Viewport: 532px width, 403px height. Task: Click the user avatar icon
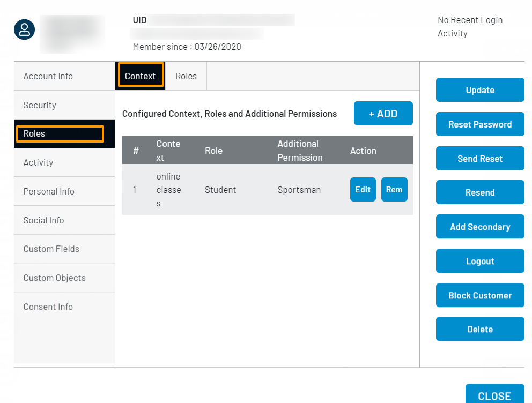tap(24, 29)
